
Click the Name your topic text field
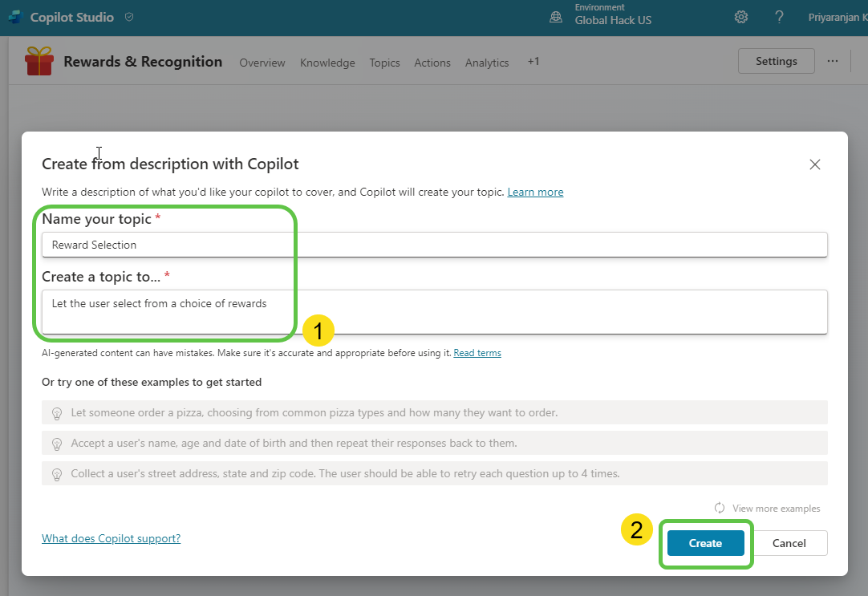point(433,245)
